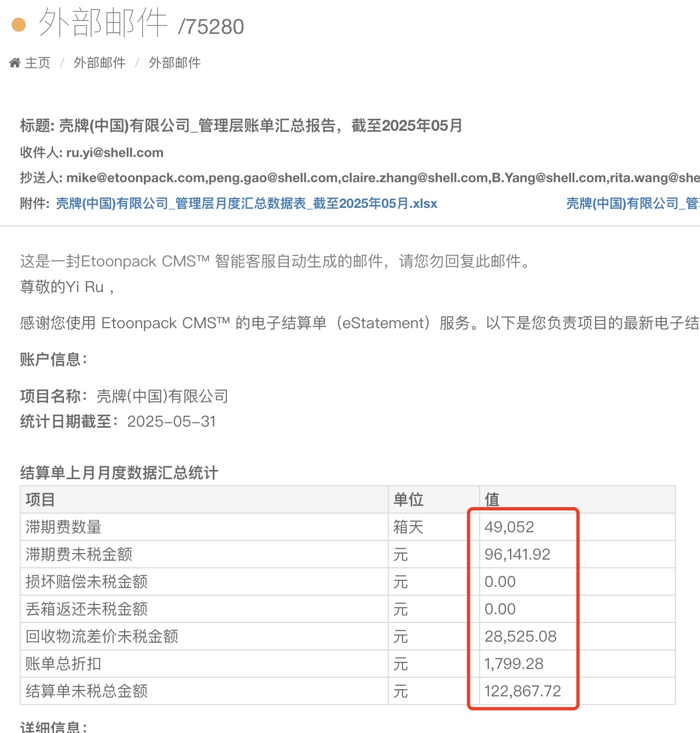The width and height of the screenshot is (700, 733).
Task: Select 0.00 in 损坏赔偿未税金额 row
Action: (x=500, y=582)
